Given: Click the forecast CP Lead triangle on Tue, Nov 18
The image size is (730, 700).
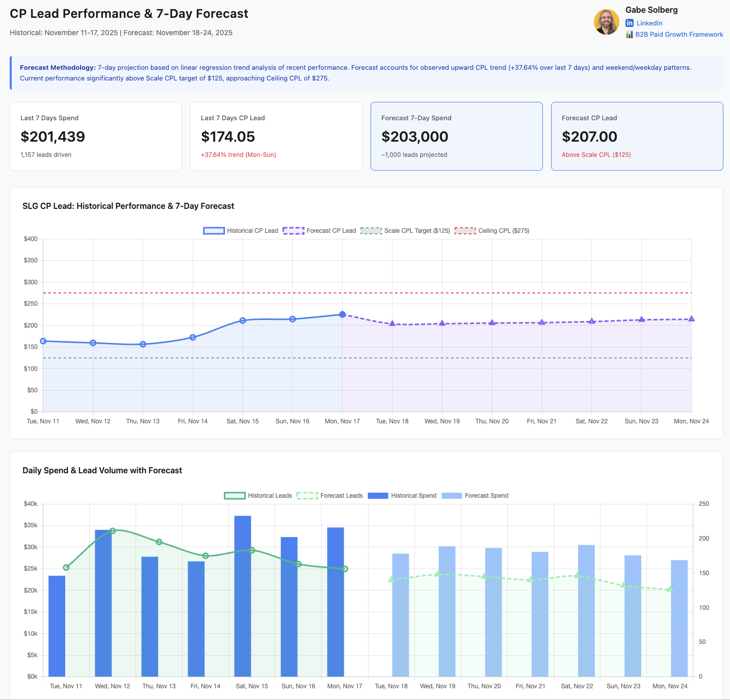Looking at the screenshot, I should pyautogui.click(x=392, y=324).
